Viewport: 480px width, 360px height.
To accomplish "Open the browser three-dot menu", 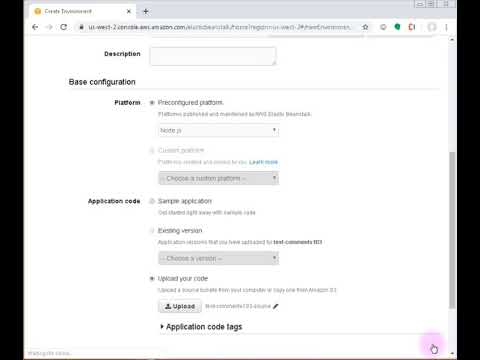I will (446, 27).
